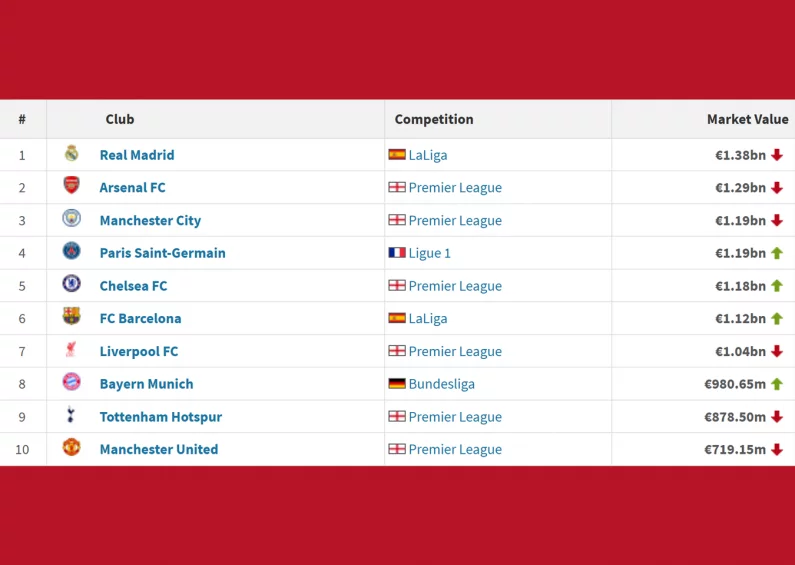
Task: Click the Chelsea FC crest icon
Action: coord(71,284)
